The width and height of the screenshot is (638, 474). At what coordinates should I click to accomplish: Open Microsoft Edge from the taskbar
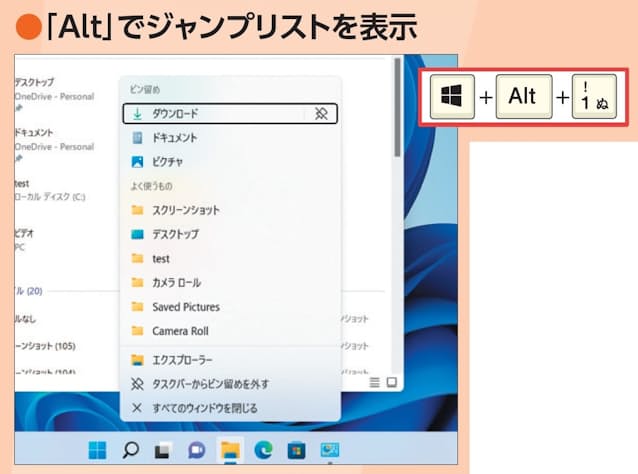point(264,449)
